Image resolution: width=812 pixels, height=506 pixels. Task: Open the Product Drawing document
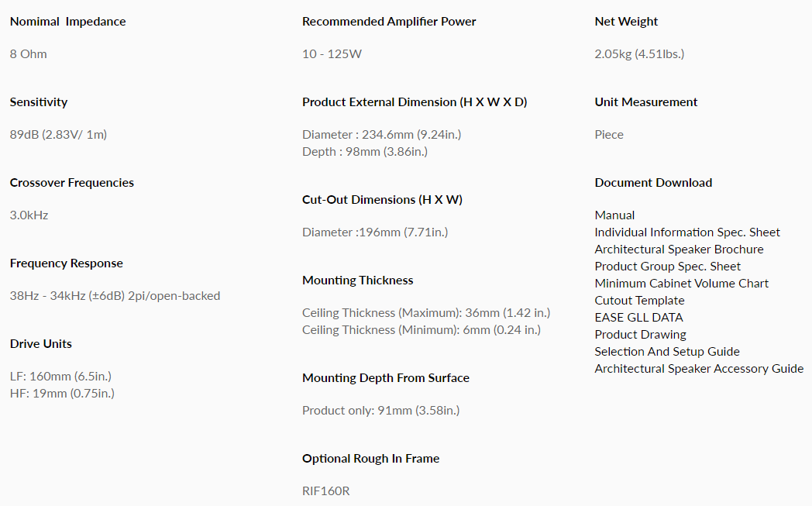(x=640, y=335)
